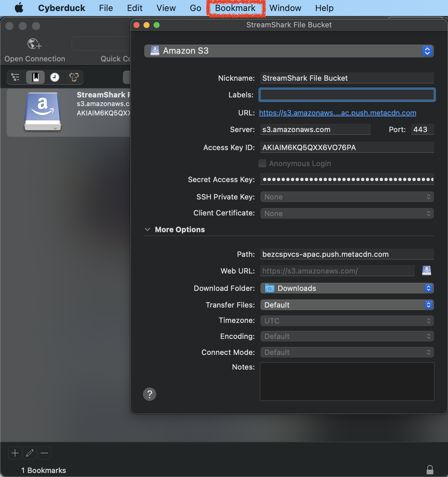Open the s3.amazonaws URL link
This screenshot has height=477, width=448.
pos(338,113)
